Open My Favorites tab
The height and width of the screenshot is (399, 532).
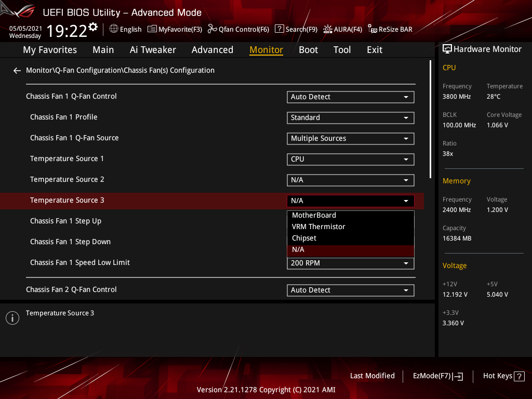[50, 50]
